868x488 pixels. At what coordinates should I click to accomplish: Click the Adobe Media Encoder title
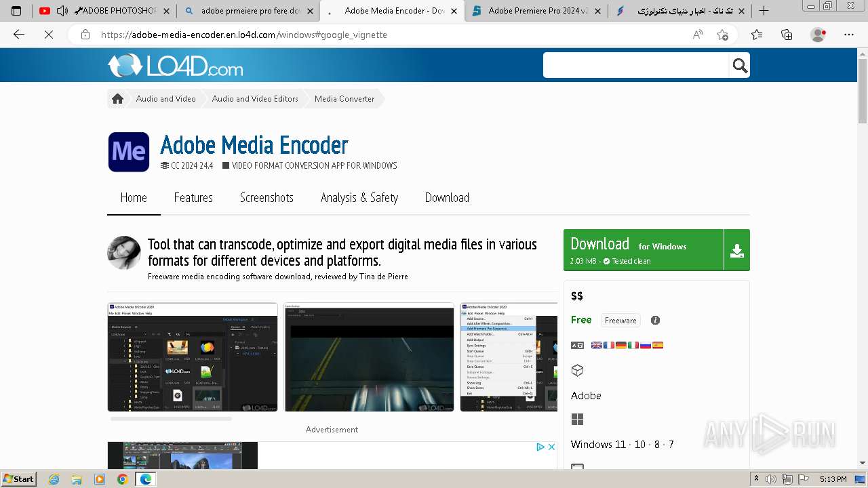(x=254, y=145)
